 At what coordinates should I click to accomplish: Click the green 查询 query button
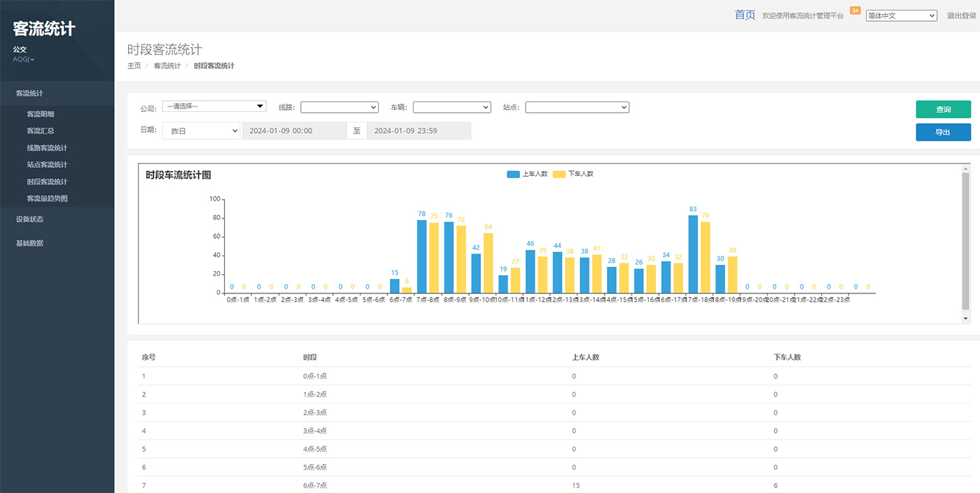point(943,109)
